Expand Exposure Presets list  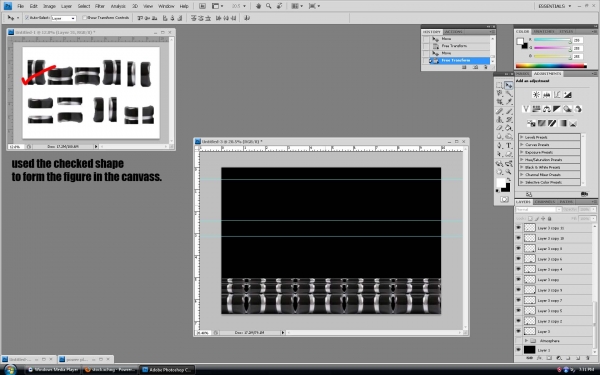pyautogui.click(x=522, y=152)
